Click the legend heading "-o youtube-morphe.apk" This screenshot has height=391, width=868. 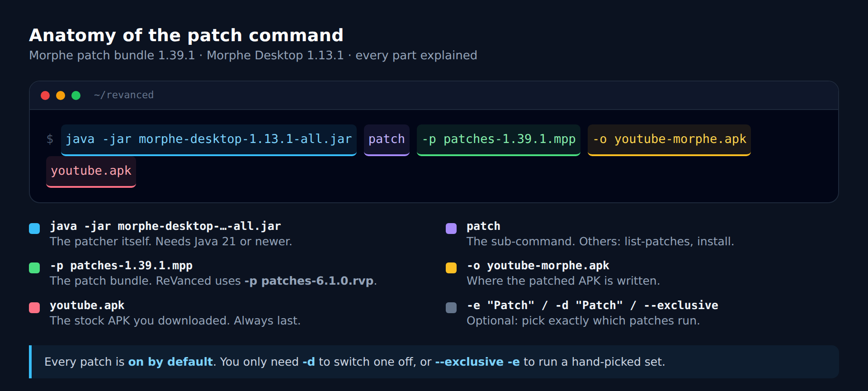(538, 266)
